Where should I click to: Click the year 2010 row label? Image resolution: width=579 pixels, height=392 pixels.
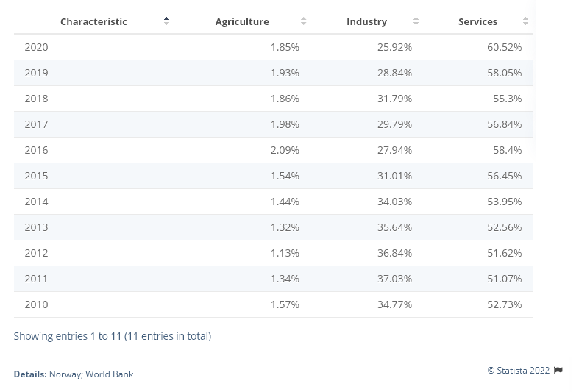coord(36,304)
